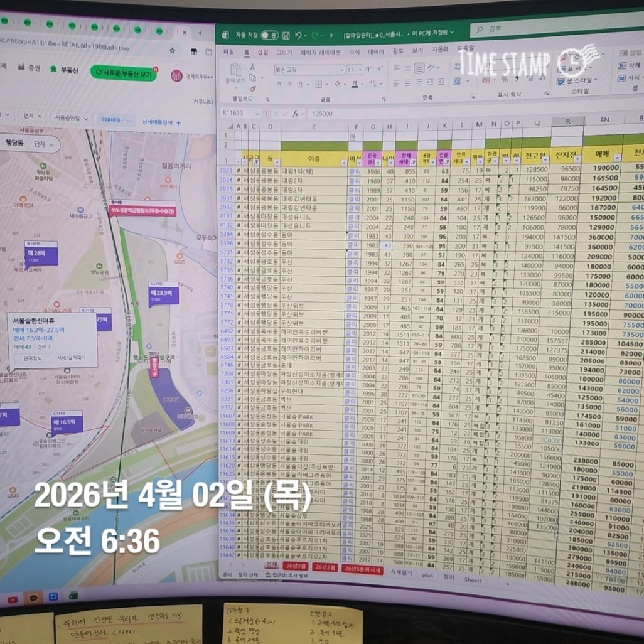This screenshot has height=644, width=644.
Task: Click the 새로운 부동산 보기 green button
Action: pyautogui.click(x=124, y=72)
